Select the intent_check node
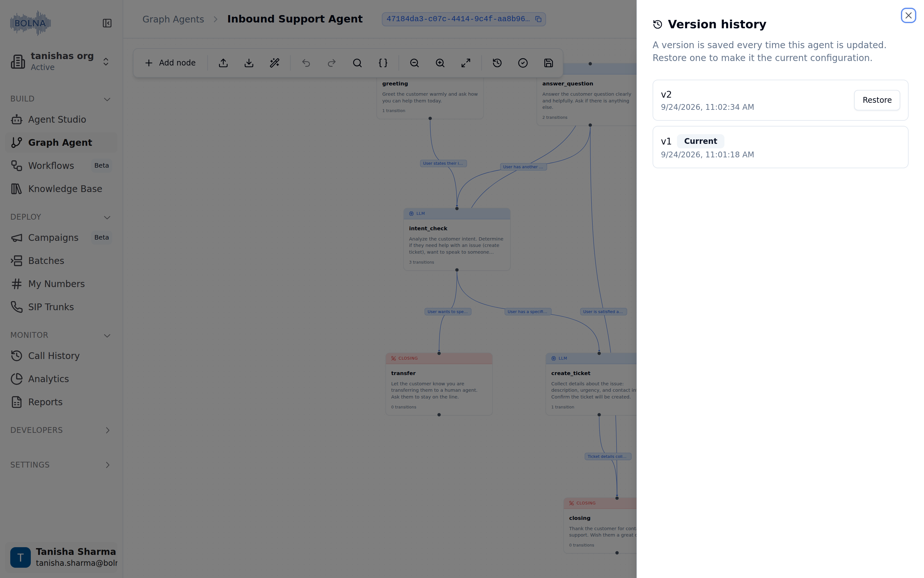The width and height of the screenshot is (924, 578). [457, 239]
